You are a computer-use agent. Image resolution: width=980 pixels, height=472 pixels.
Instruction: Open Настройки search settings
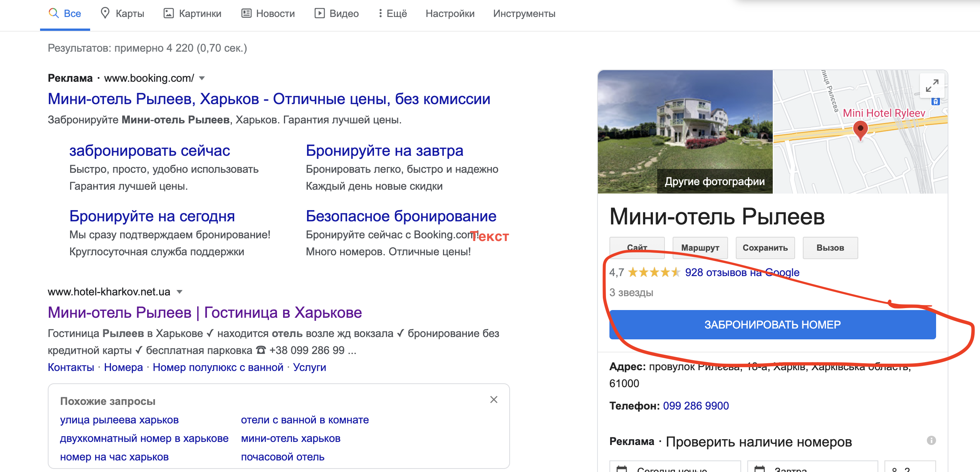[450, 13]
